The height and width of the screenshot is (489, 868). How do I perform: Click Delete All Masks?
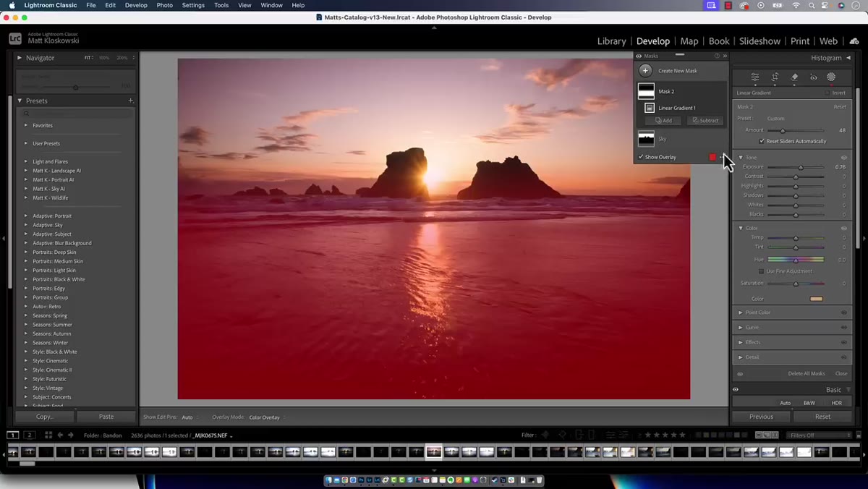point(807,374)
